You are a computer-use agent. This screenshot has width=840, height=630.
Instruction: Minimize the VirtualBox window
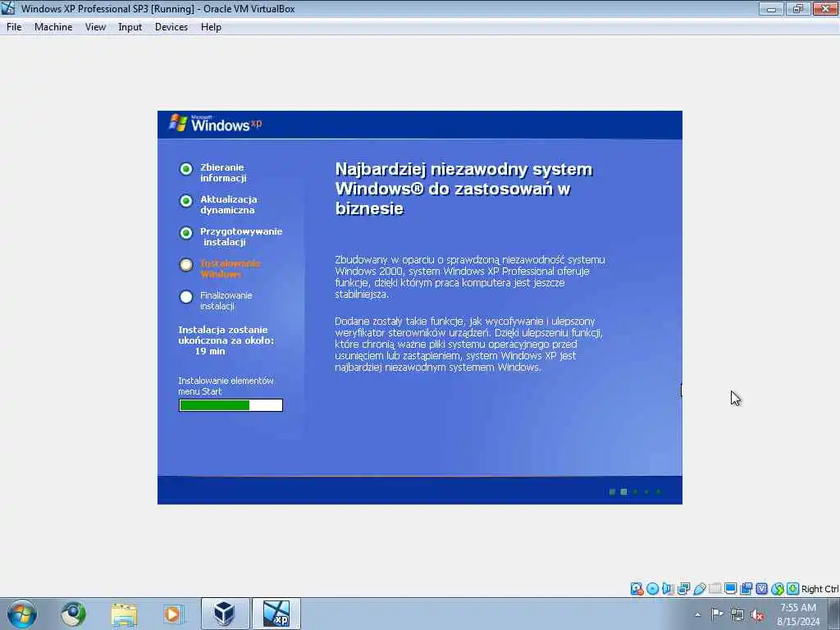(771, 8)
